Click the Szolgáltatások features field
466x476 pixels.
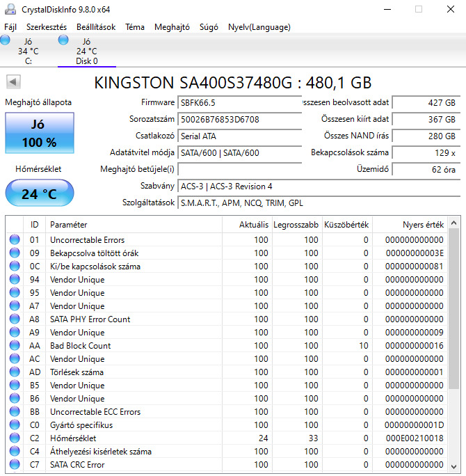pyautogui.click(x=319, y=203)
